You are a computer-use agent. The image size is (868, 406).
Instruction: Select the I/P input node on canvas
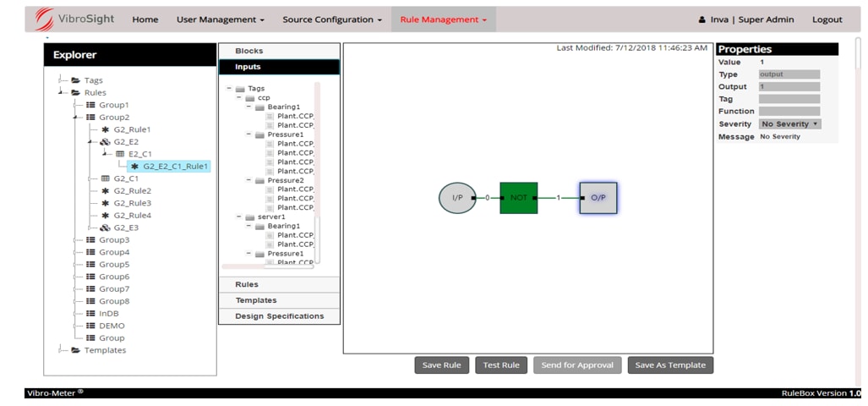[x=456, y=197]
